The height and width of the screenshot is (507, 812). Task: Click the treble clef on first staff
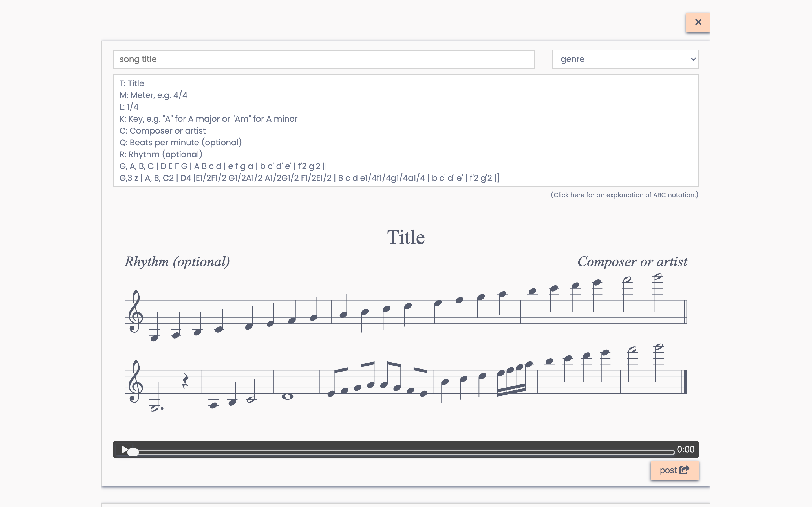click(x=135, y=312)
